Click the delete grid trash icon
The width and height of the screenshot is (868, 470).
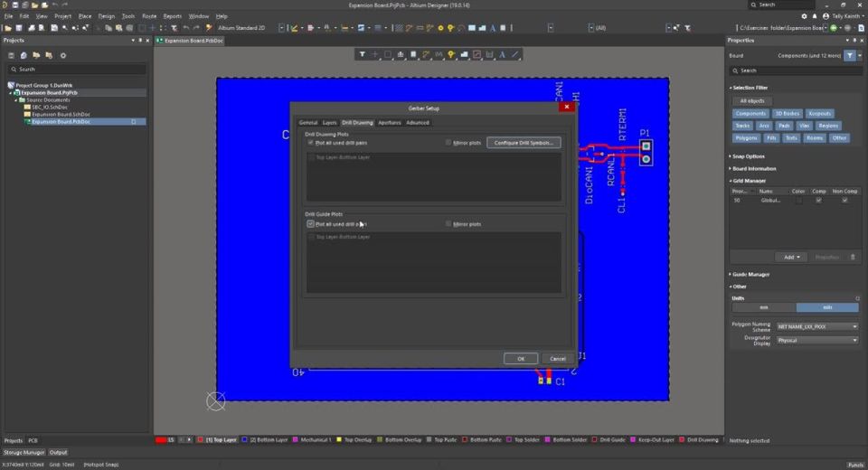point(853,257)
